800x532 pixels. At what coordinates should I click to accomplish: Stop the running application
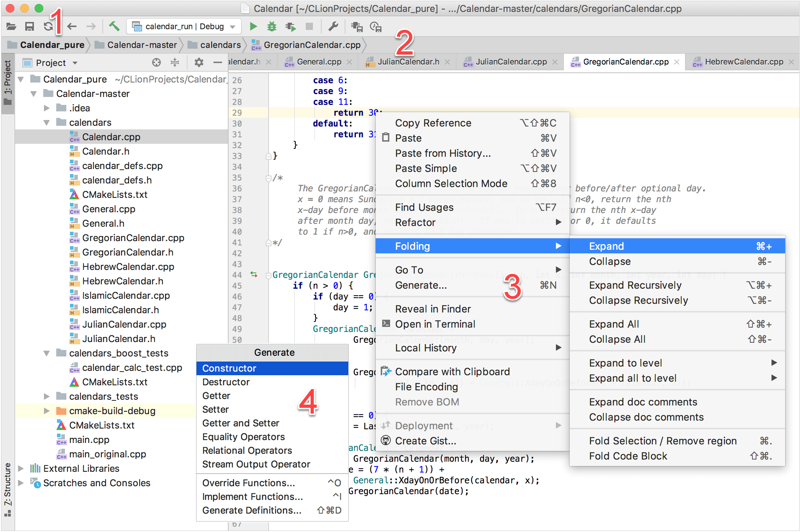(309, 26)
